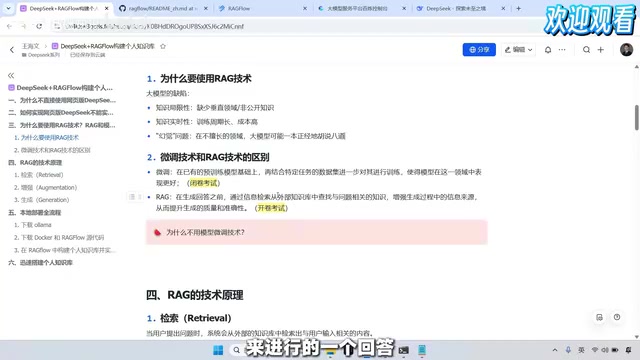Go to outline item 四、RAG的技术原理
This screenshot has height=360, width=640.
(35, 162)
